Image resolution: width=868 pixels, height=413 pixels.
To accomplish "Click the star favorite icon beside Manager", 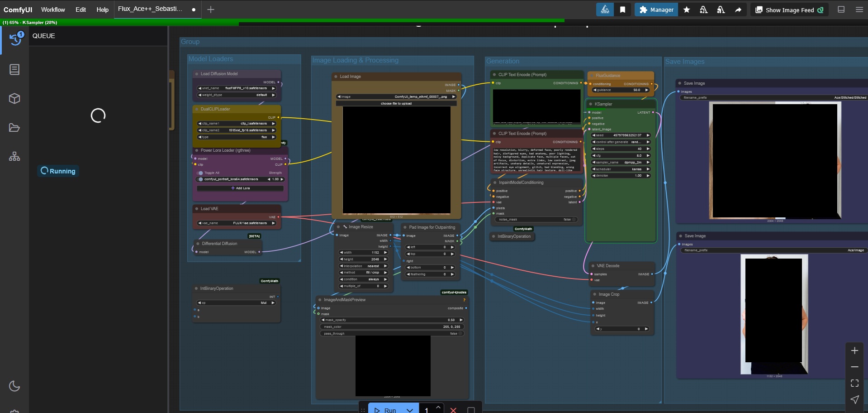I will click(687, 10).
